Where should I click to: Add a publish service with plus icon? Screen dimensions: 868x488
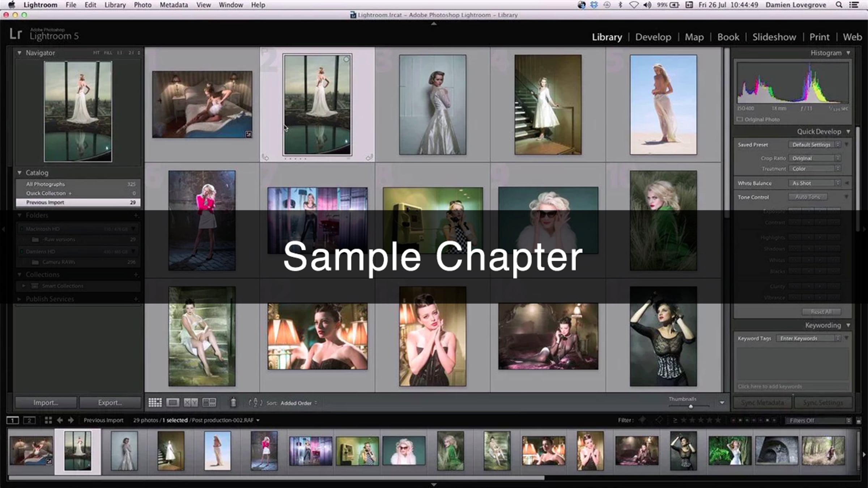[136, 299]
